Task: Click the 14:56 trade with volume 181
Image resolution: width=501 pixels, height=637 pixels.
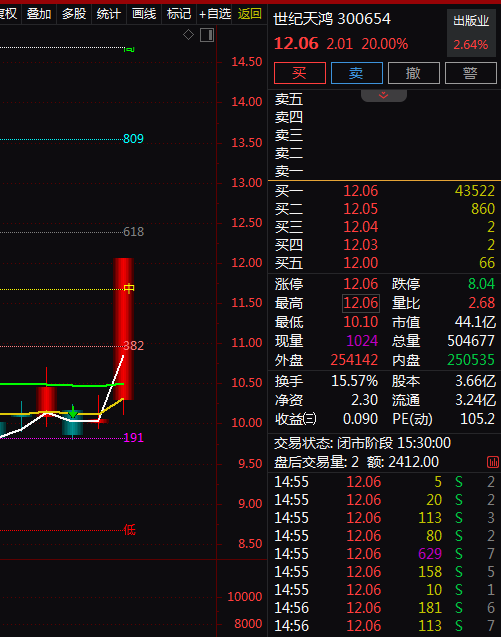Action: click(384, 608)
